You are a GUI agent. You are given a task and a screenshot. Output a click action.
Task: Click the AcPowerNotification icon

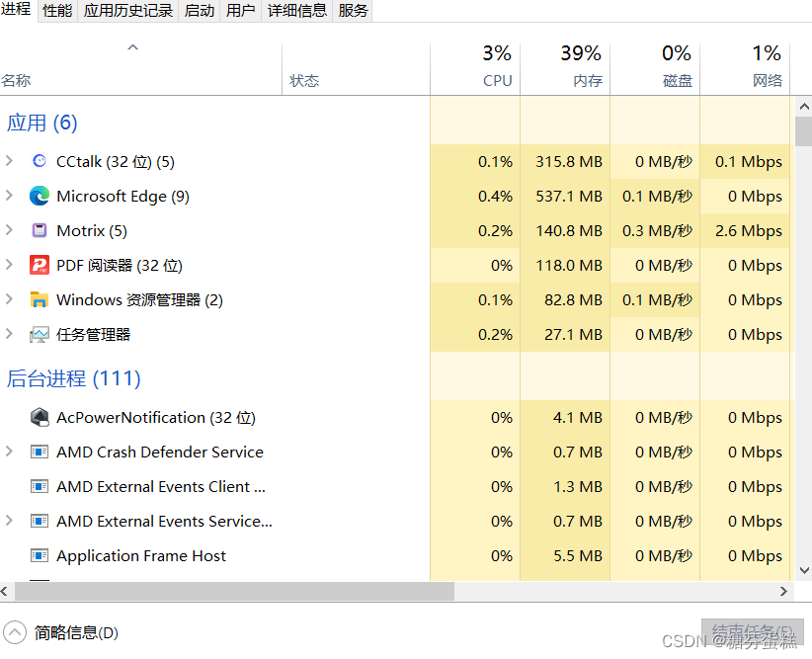coord(40,417)
